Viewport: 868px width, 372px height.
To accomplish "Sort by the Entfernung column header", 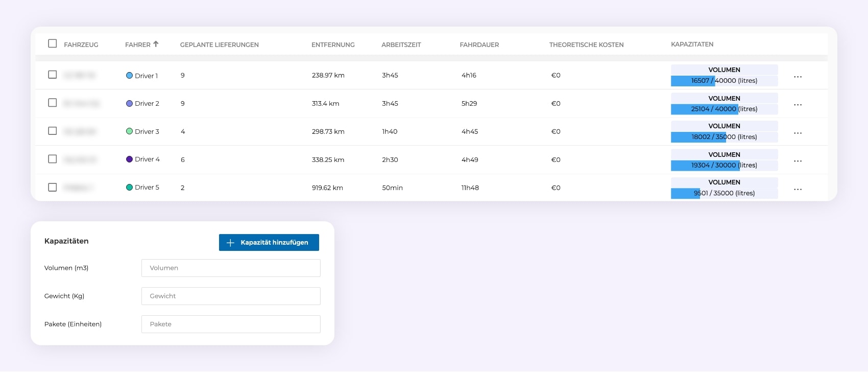I will click(x=333, y=45).
